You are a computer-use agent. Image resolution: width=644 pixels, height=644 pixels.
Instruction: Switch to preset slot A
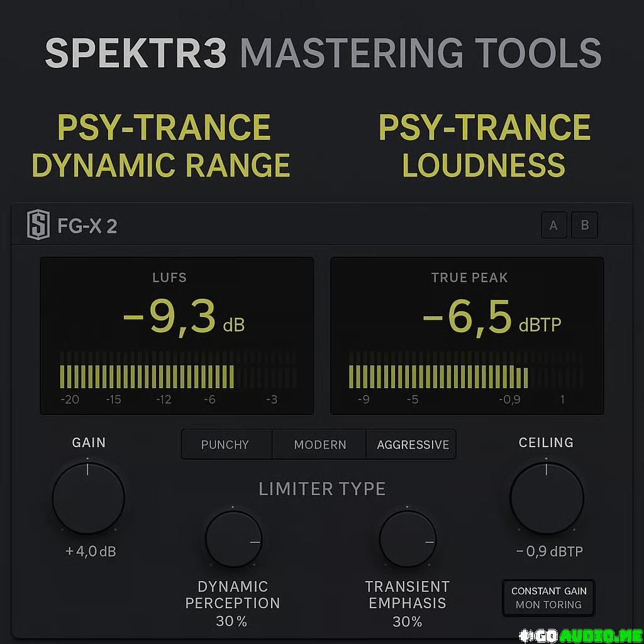click(x=553, y=225)
